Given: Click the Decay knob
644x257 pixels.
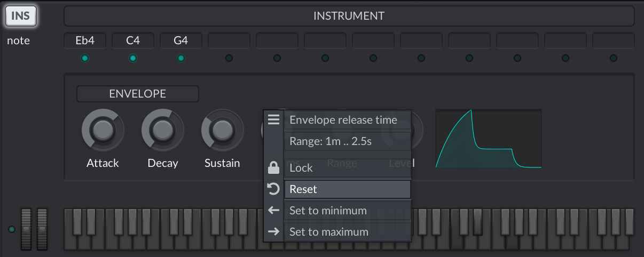Looking at the screenshot, I should (163, 130).
